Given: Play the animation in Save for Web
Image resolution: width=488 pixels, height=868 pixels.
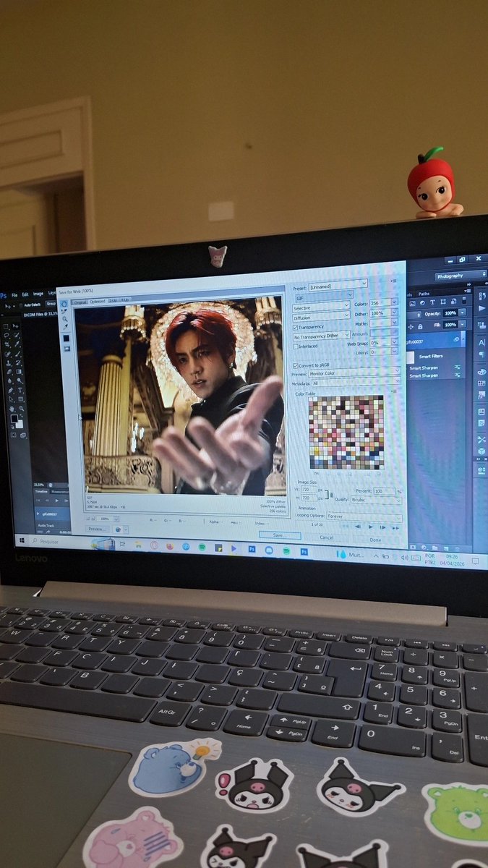Looking at the screenshot, I should 371,527.
